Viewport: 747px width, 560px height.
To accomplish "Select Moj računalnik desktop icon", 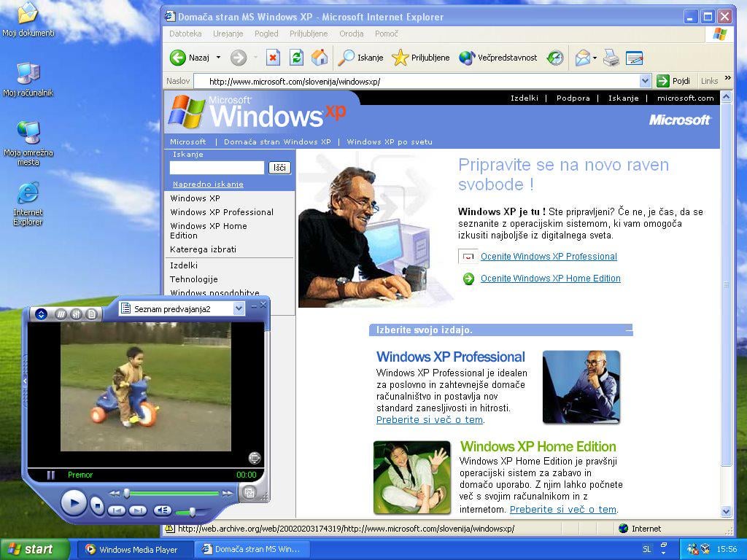I will (x=28, y=79).
